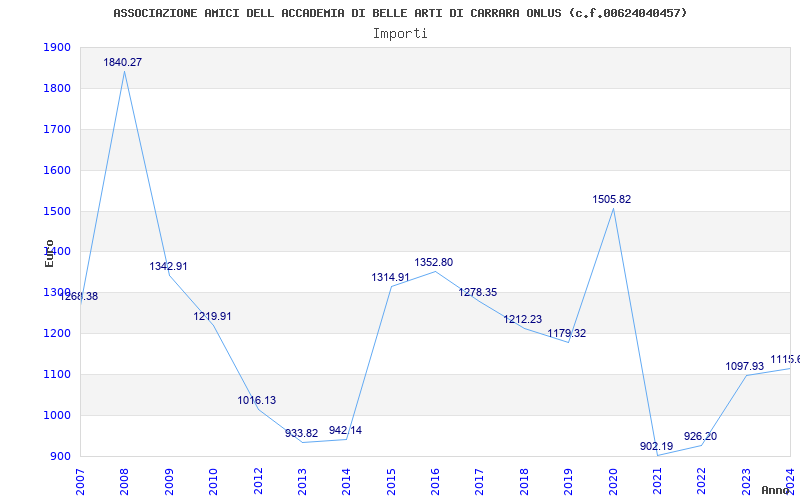Select the 1314.91 value label
The width and height of the screenshot is (800, 500).
(x=390, y=277)
